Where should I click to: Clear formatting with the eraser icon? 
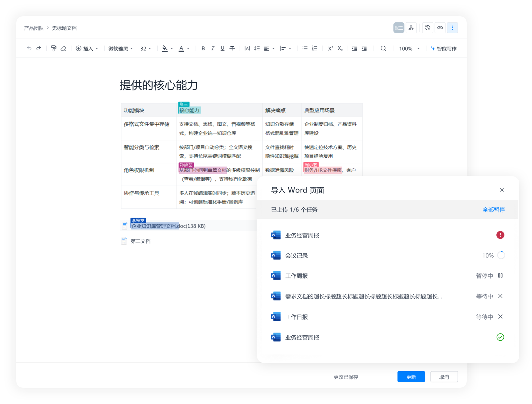pos(64,48)
